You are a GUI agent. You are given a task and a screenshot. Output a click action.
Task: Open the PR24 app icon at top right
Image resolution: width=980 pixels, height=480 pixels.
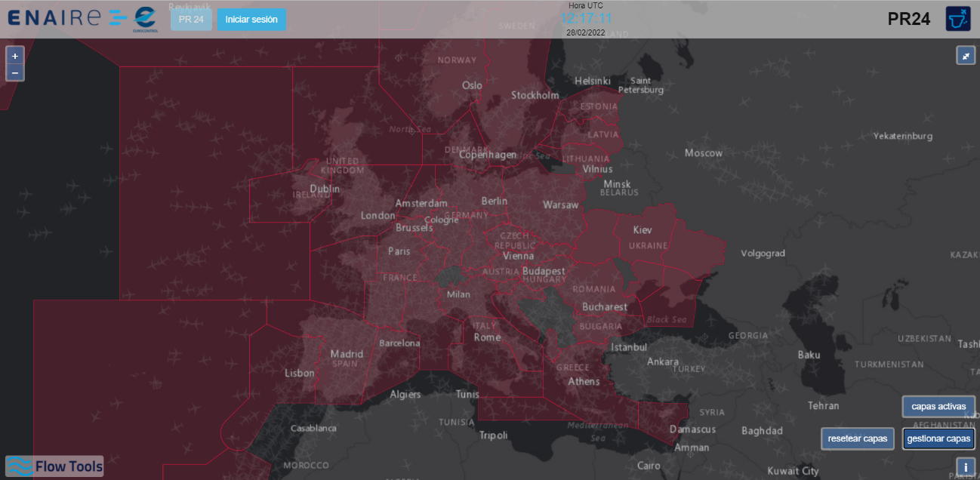tap(957, 19)
